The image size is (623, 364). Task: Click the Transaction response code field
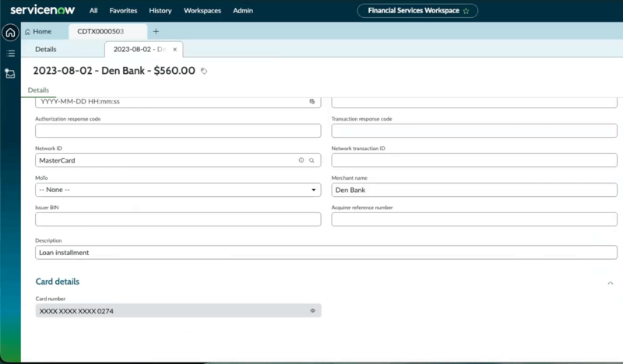[474, 131]
